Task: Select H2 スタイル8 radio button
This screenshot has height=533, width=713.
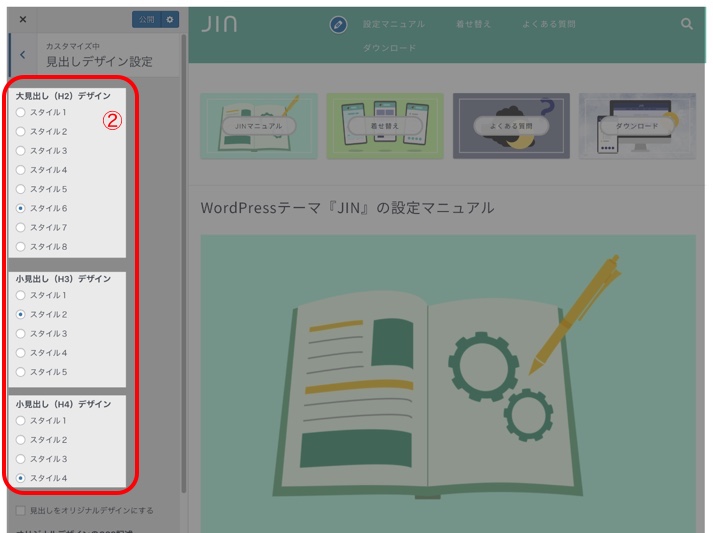Action: [x=20, y=246]
